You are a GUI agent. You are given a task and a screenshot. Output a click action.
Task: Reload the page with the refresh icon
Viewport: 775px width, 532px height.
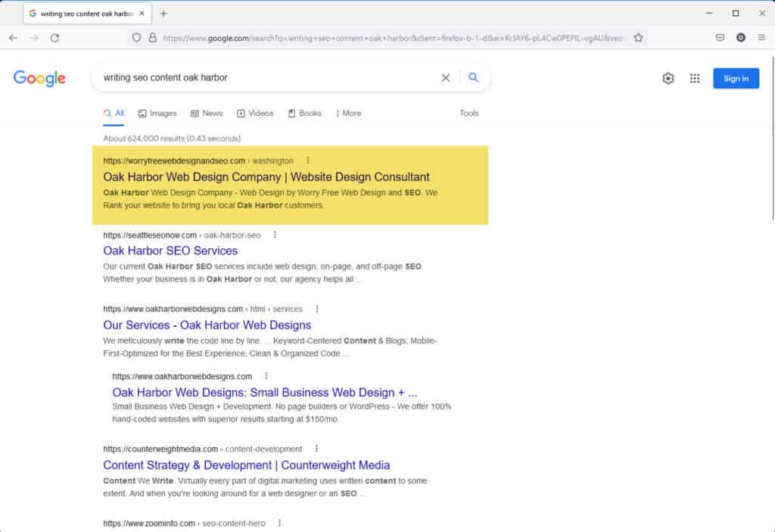(54, 38)
